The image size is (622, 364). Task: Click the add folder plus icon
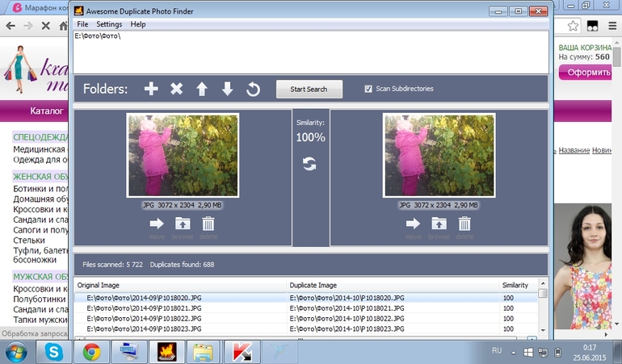click(x=151, y=89)
